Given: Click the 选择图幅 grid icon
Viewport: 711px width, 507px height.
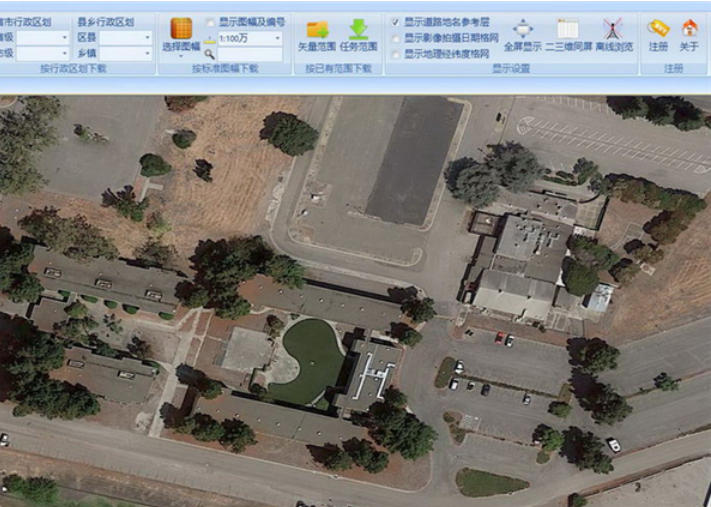Looking at the screenshot, I should tap(181, 30).
